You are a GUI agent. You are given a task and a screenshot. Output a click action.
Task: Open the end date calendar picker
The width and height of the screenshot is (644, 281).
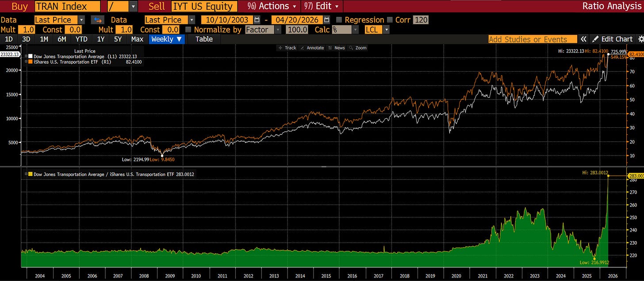(x=327, y=20)
